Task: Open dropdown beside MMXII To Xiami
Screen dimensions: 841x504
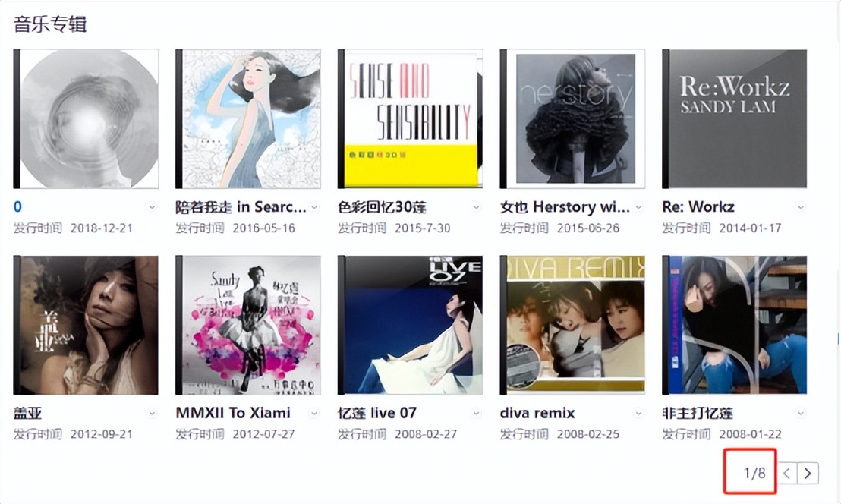Action: [x=314, y=414]
